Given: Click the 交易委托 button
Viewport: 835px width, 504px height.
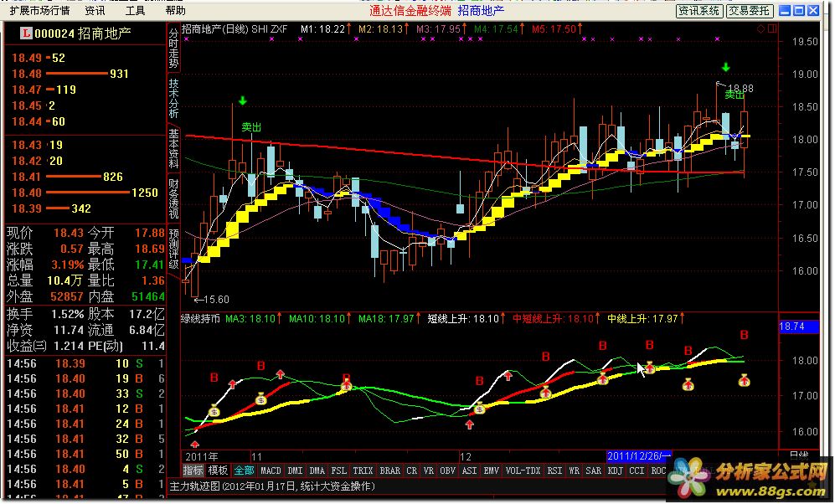Looking at the screenshot, I should point(750,11).
